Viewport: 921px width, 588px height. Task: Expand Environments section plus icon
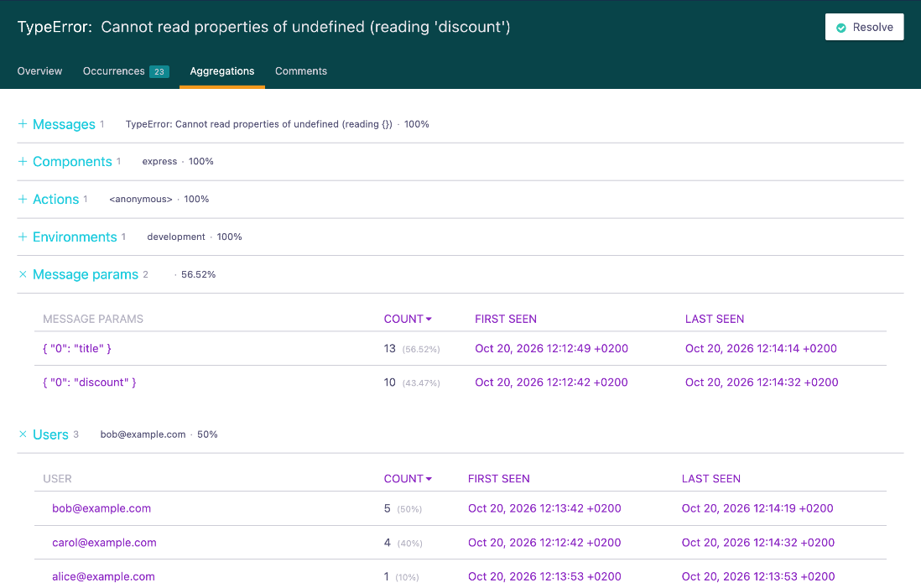click(x=23, y=237)
